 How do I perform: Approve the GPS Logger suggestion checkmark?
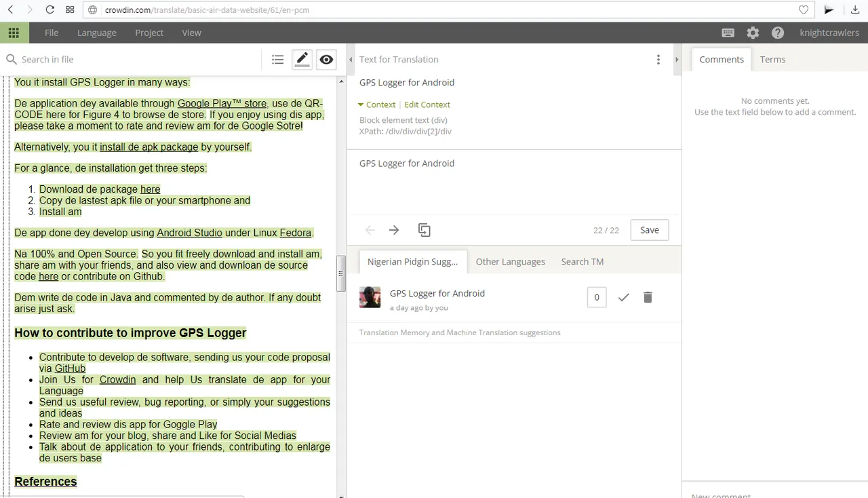click(x=624, y=297)
